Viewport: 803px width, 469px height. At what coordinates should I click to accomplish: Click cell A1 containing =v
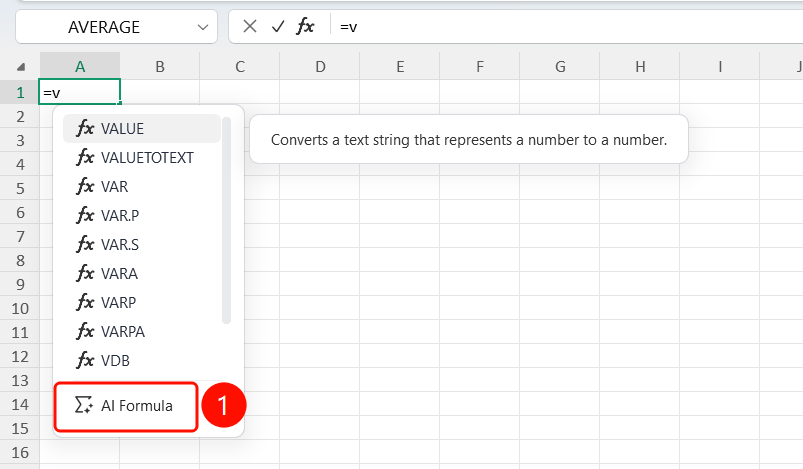(79, 92)
